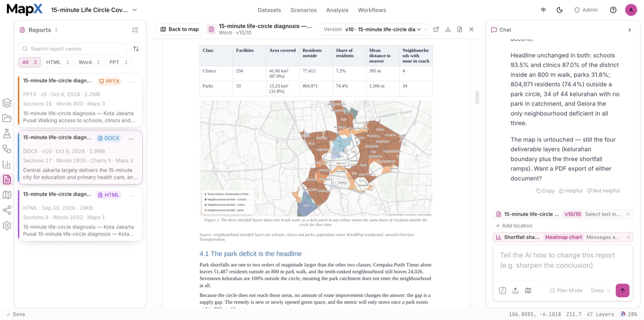Open the Datasets menu
The width and height of the screenshot is (644, 320).
pyautogui.click(x=269, y=10)
